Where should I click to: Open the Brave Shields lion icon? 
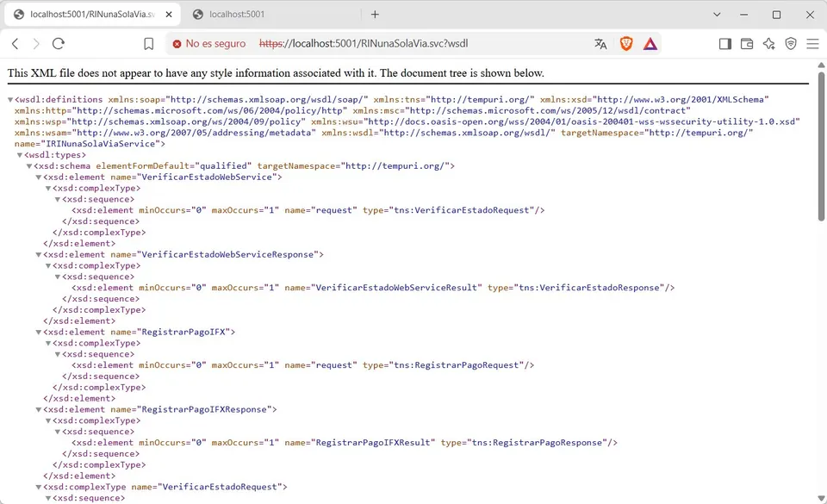tap(626, 44)
